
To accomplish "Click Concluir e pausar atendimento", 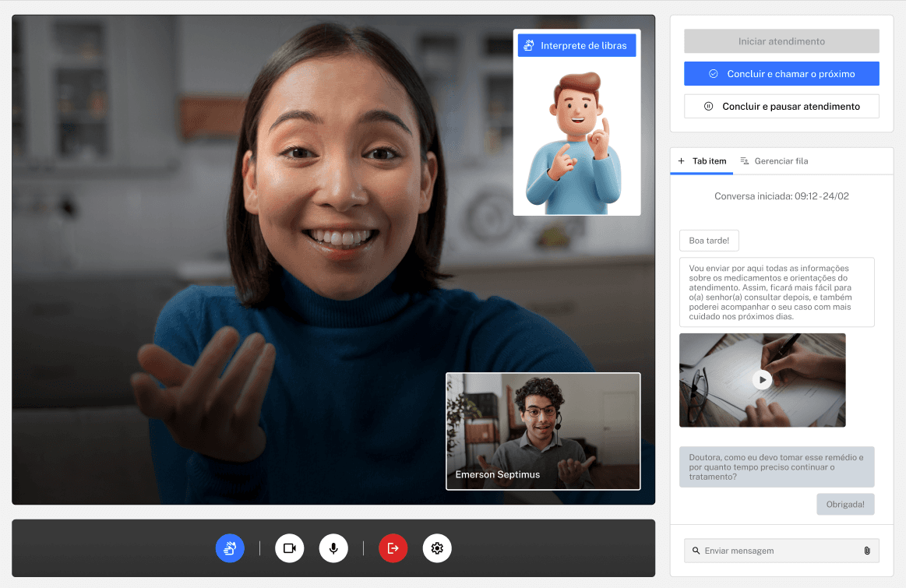I will 781,106.
